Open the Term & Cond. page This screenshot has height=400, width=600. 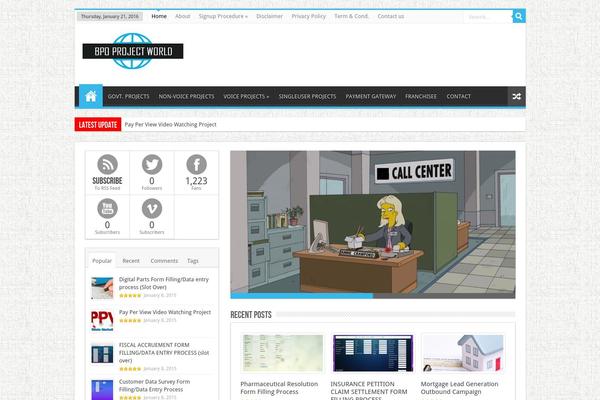(x=351, y=16)
